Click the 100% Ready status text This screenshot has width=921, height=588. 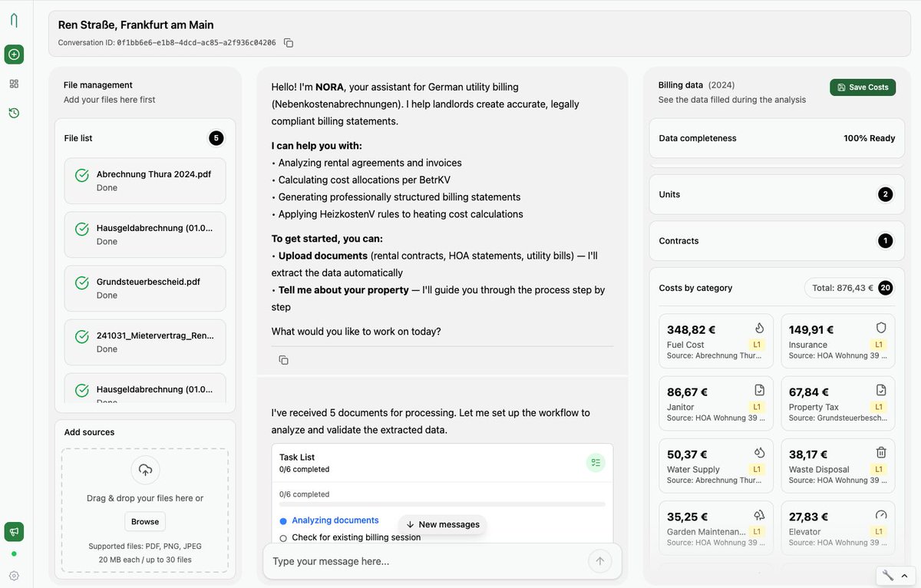tap(869, 138)
